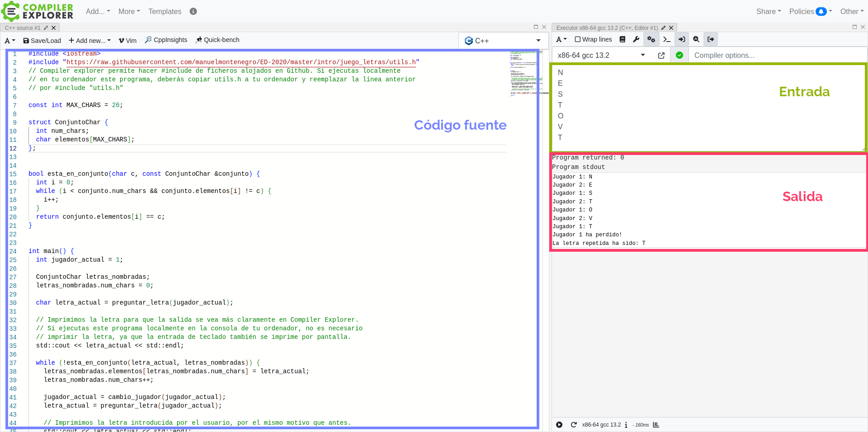Click output line 'La letra repetida ha sido: T'
The image size is (868, 432).
coord(599,243)
